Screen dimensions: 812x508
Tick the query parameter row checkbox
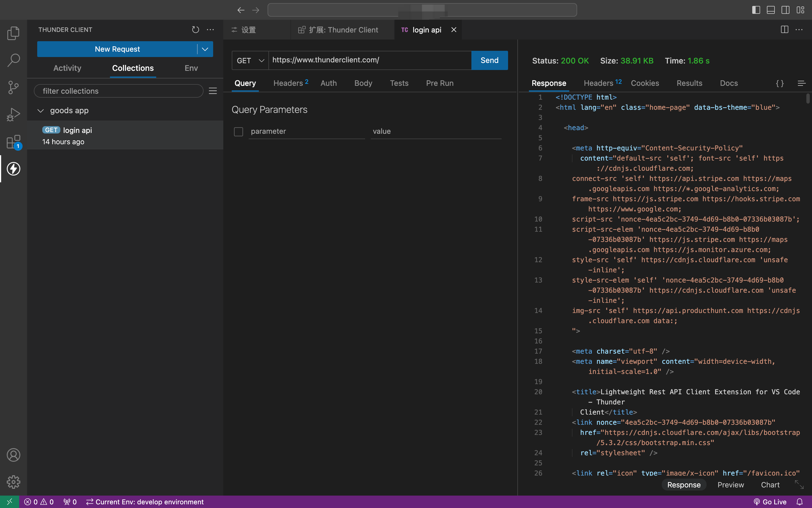point(238,132)
